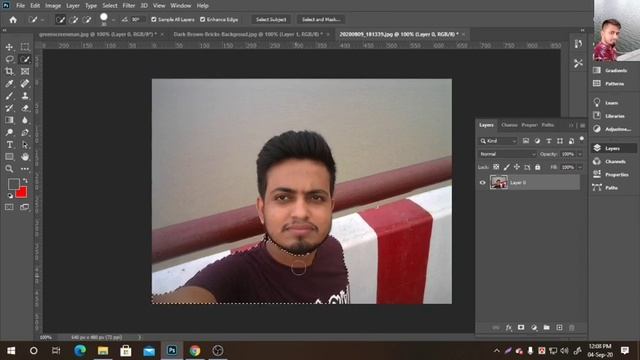The image size is (640, 360).
Task: Select the Gradient tool
Action: [9, 120]
